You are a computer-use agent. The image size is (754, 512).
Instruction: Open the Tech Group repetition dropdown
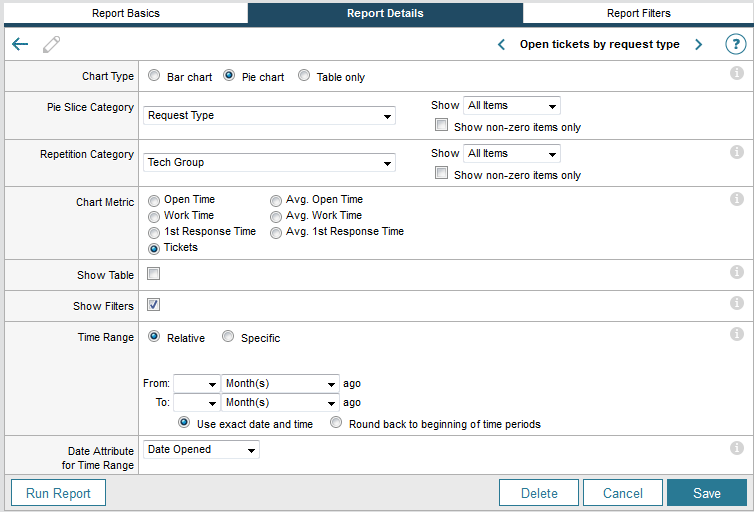pyautogui.click(x=269, y=162)
